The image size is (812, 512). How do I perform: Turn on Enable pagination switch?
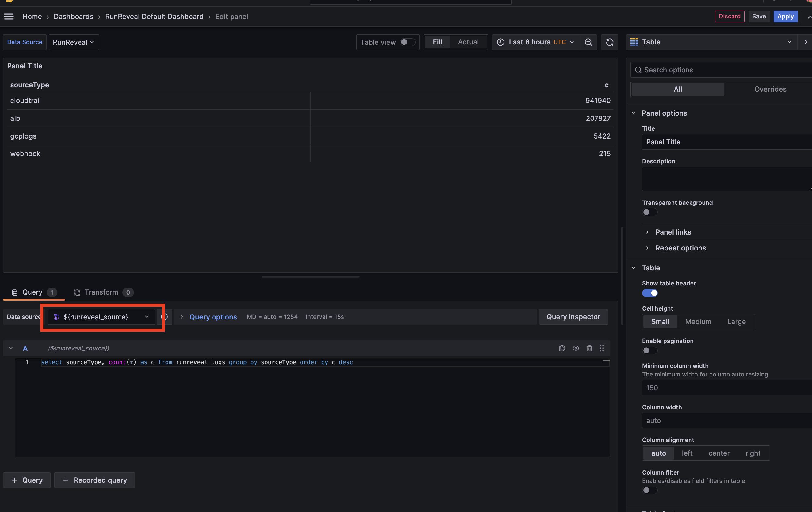[649, 350]
